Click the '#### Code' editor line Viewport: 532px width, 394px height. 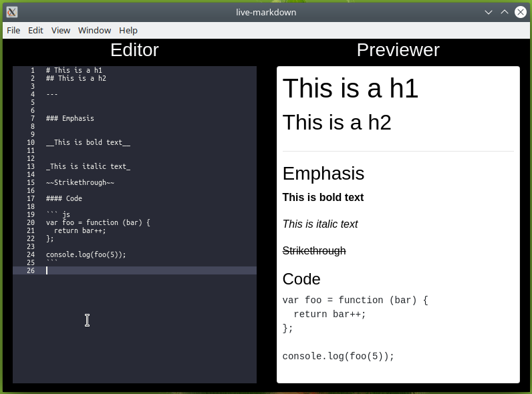[63, 198]
